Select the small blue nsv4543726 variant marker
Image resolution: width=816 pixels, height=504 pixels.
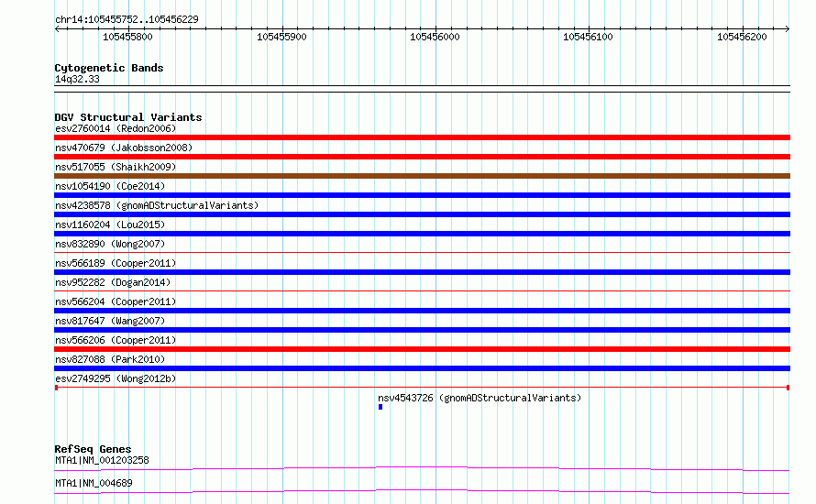380,407
